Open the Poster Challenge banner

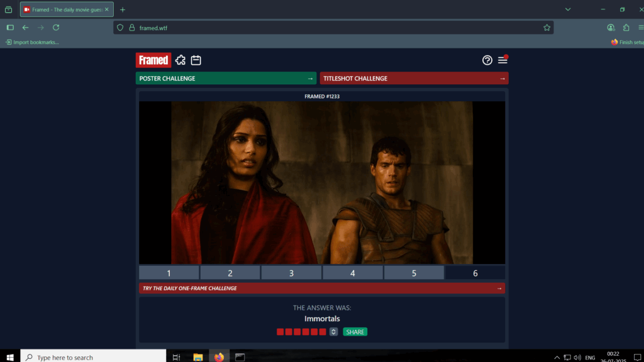[x=226, y=79]
